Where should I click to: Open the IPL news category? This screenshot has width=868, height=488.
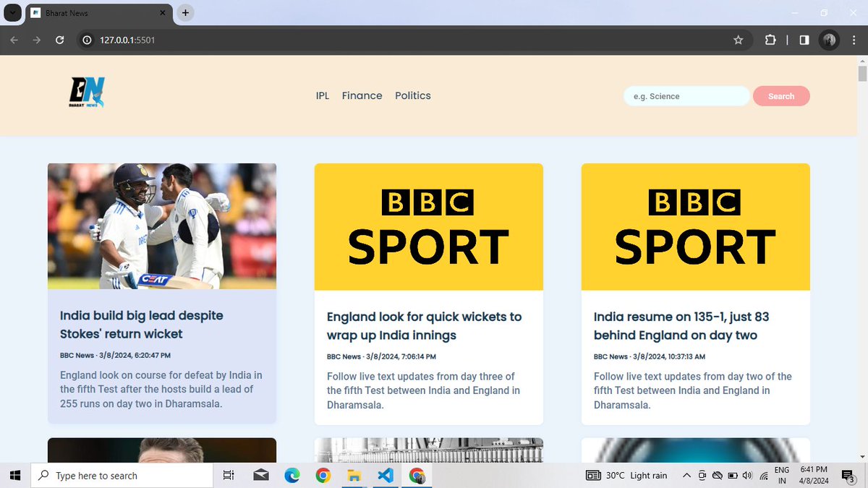[x=323, y=95]
